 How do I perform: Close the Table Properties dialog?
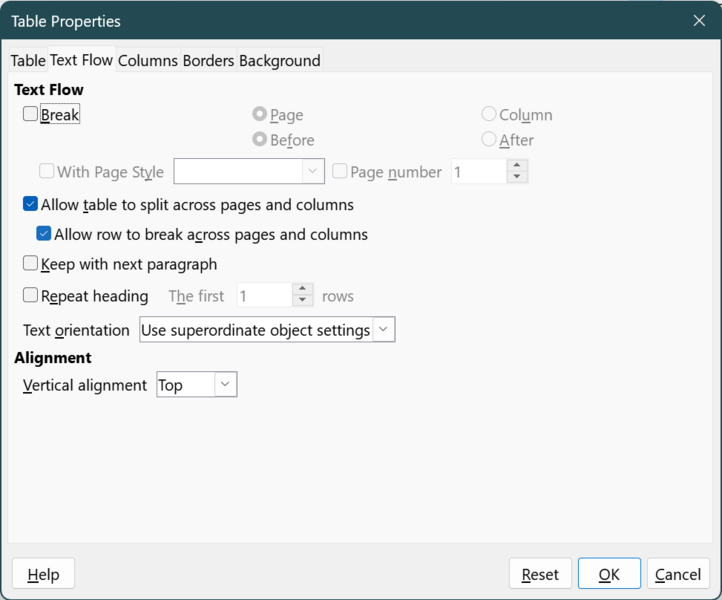[699, 21]
